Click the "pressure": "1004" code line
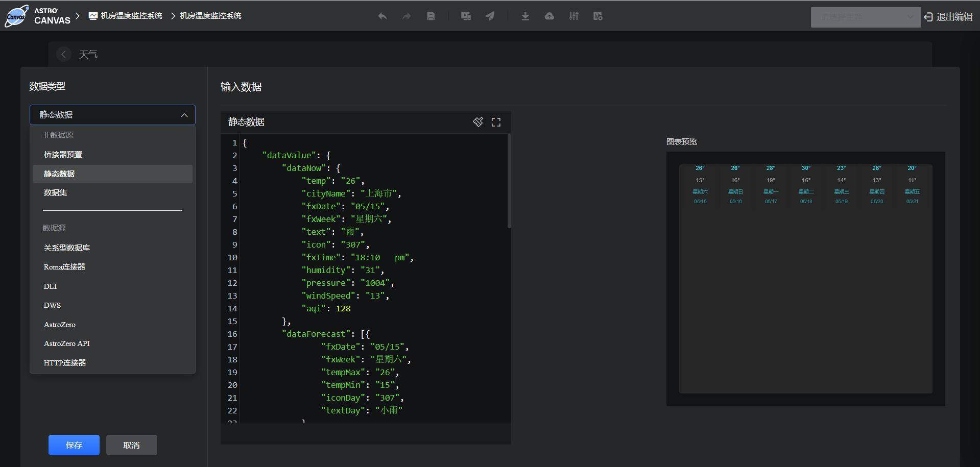 348,283
